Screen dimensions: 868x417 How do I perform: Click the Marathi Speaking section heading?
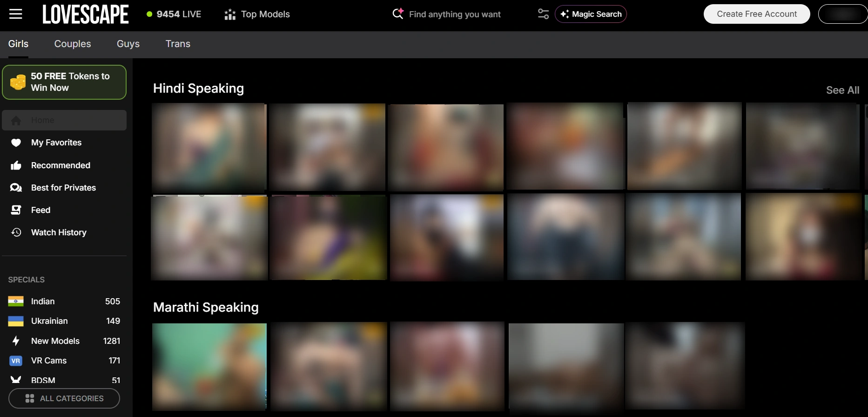tap(206, 308)
